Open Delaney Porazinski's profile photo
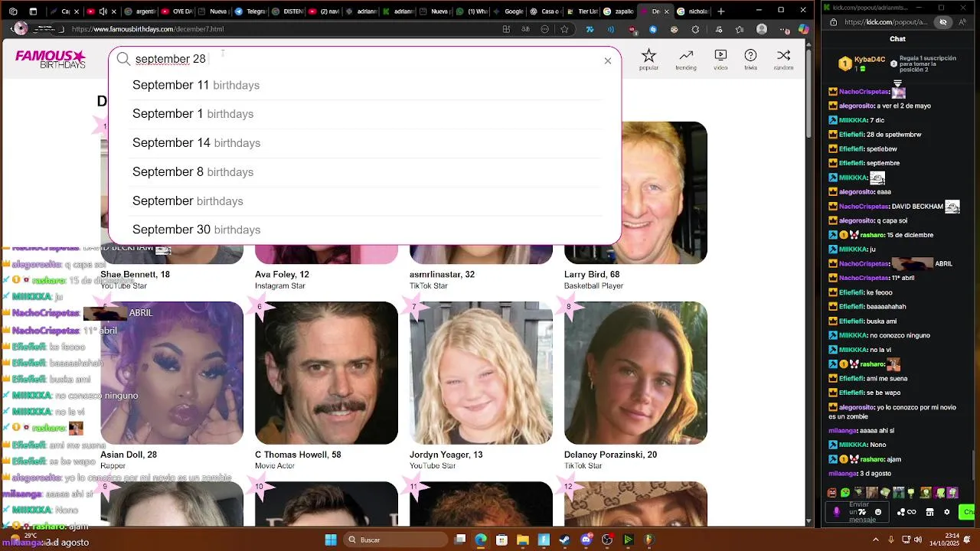Screen dimensions: 980x551 click(635, 373)
